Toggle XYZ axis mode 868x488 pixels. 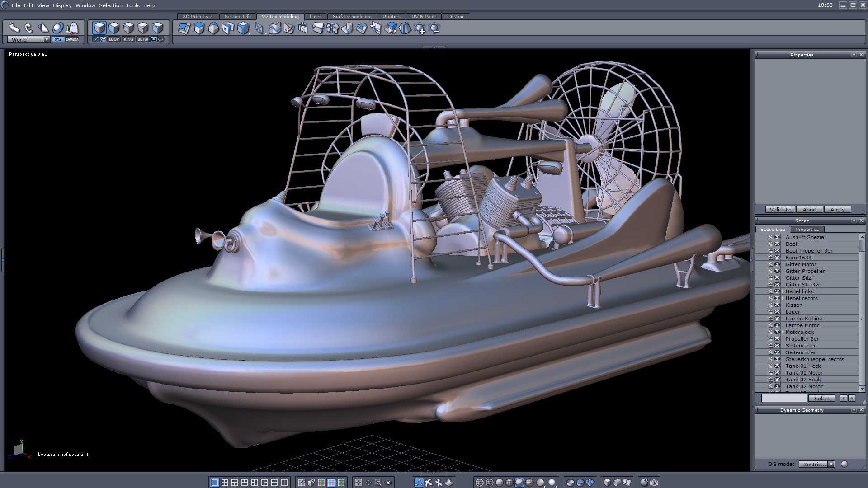click(x=58, y=39)
